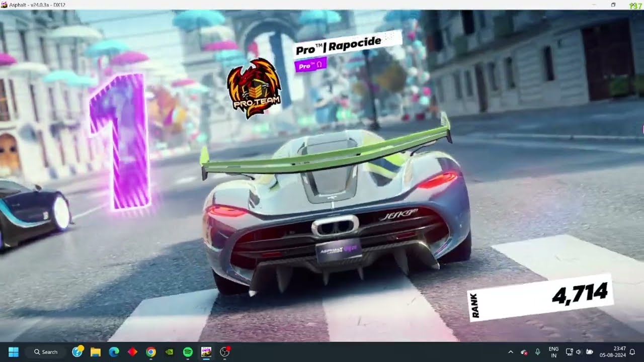Open the notifications bell icon
The image size is (644, 362).
coord(633,352)
